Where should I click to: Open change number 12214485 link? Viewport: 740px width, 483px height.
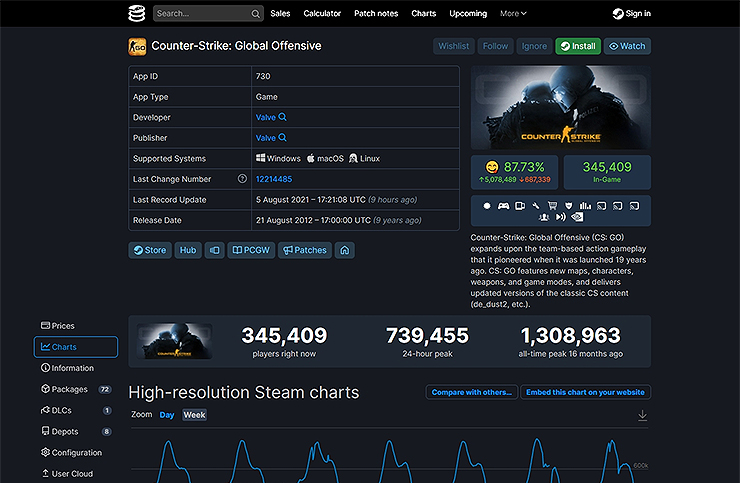[x=274, y=179]
